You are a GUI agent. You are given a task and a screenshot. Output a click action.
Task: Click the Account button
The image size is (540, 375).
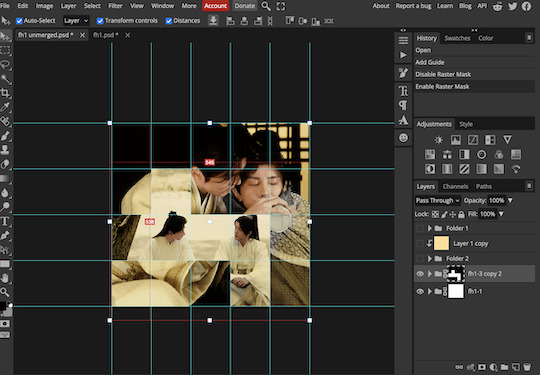coord(215,6)
